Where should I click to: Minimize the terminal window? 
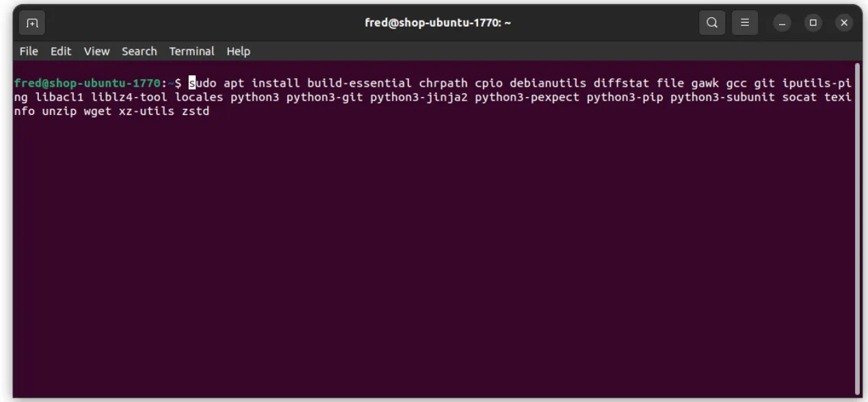[781, 23]
